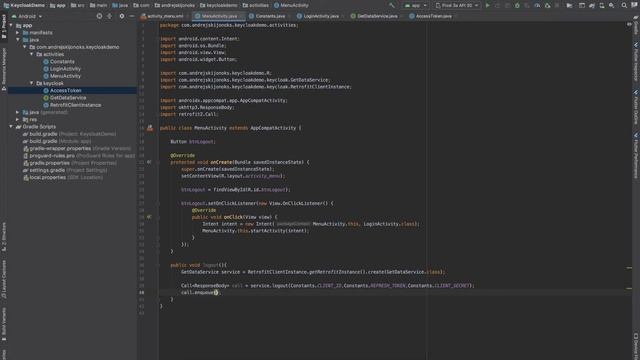The image size is (640, 360).
Task: Open Project panel settings gear
Action: tap(122, 16)
